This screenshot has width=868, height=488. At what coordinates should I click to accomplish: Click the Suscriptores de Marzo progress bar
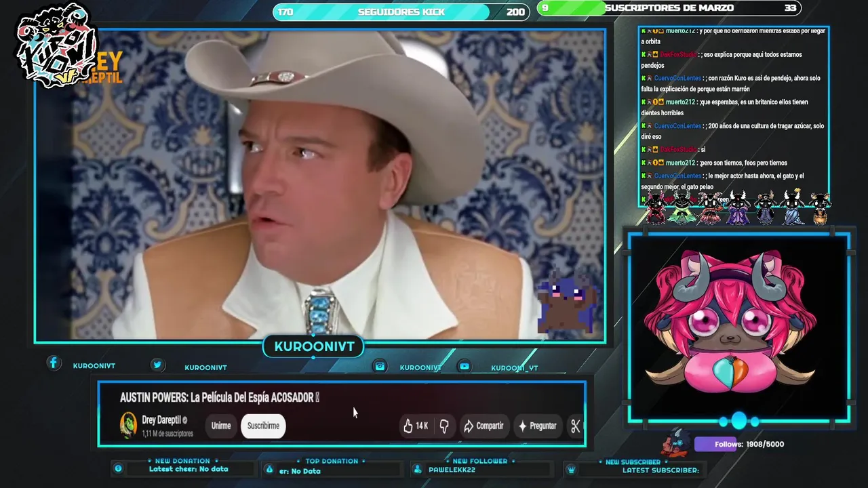tap(669, 8)
